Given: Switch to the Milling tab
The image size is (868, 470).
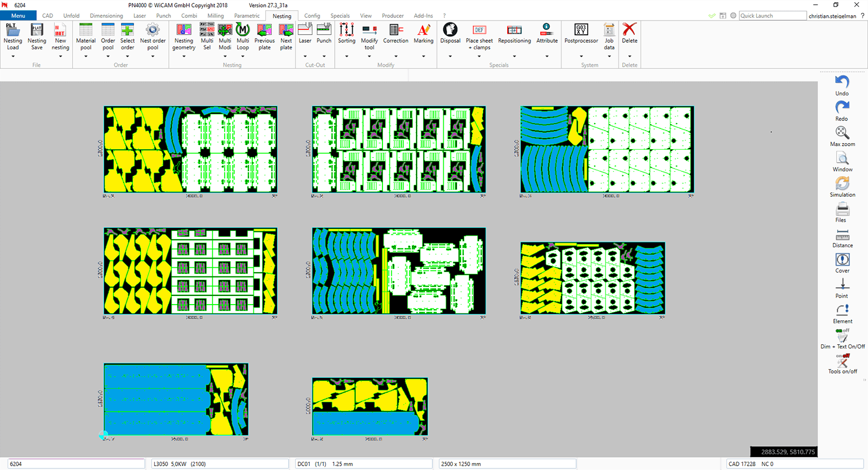Looking at the screenshot, I should [215, 16].
